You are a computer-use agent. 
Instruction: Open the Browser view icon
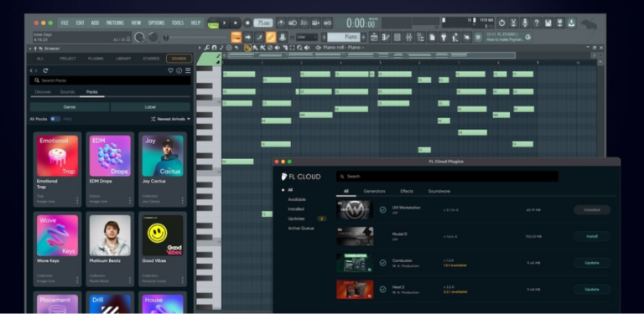tap(420, 38)
